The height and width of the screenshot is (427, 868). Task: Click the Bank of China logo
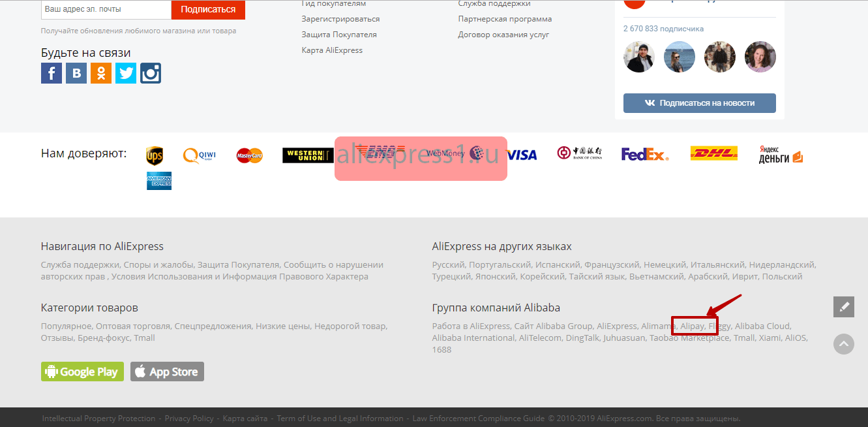click(580, 153)
